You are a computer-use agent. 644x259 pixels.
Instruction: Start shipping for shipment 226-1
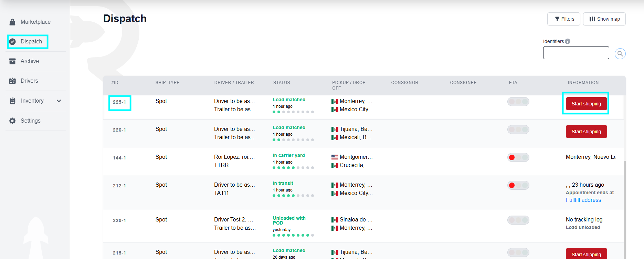click(x=586, y=132)
